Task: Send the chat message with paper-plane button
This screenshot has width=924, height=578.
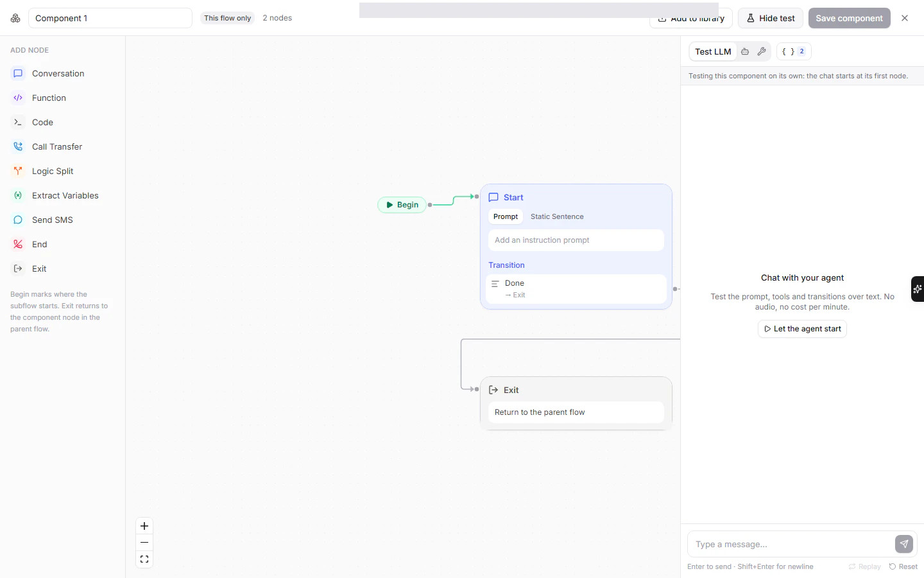Action: tap(903, 544)
